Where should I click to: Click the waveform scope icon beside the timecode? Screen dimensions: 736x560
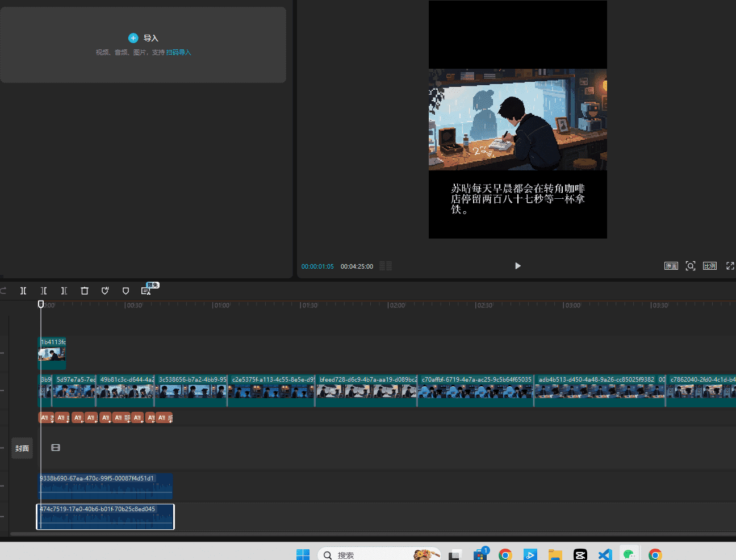point(386,266)
